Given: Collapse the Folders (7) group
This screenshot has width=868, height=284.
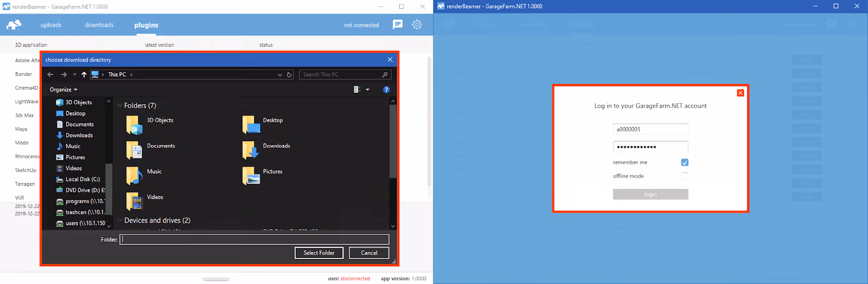Looking at the screenshot, I should pyautogui.click(x=120, y=105).
